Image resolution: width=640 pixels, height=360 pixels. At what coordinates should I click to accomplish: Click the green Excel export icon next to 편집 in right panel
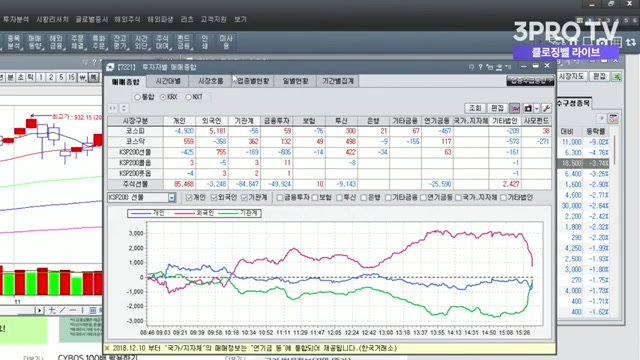click(617, 76)
